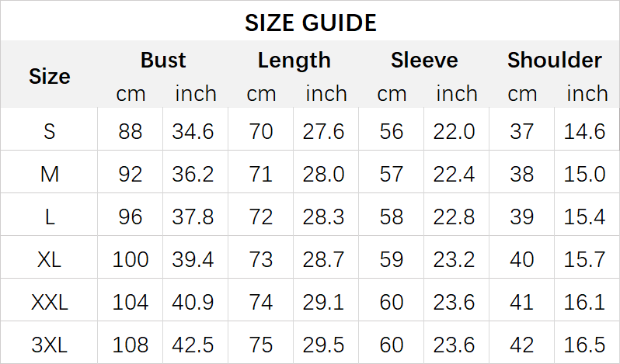Click the 36.2 inch bust cell
620x364 pixels.
click(x=193, y=174)
